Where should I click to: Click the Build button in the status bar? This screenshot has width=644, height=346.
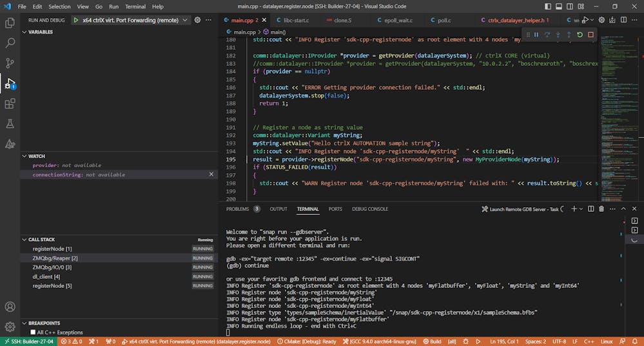[x=432, y=341]
